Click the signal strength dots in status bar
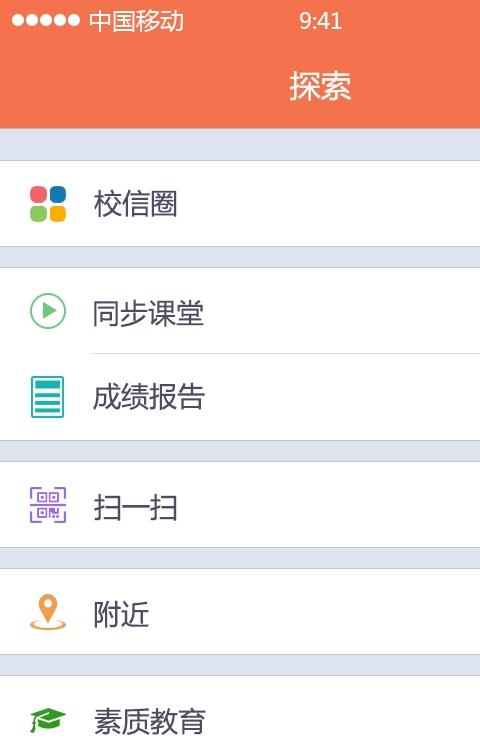Image resolution: width=480 pixels, height=745 pixels. 46,20
